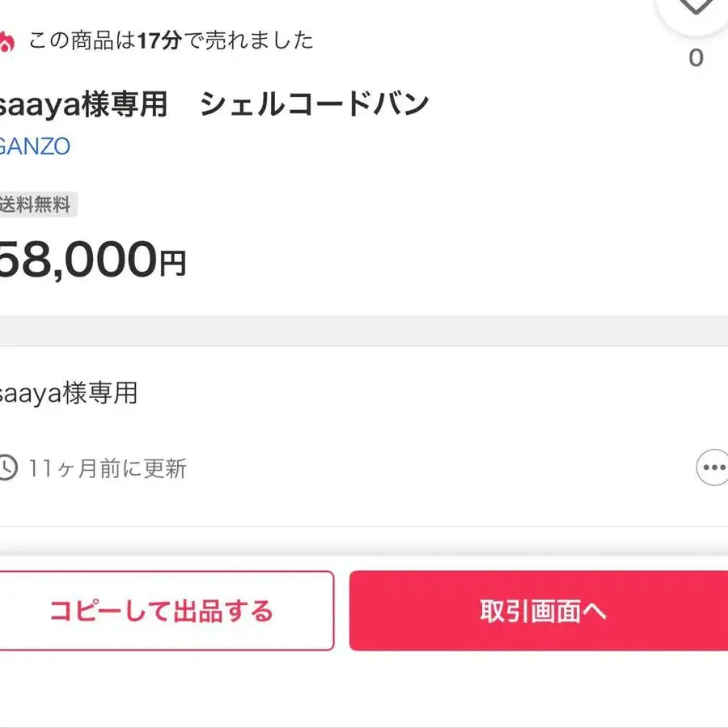Click the 円 currency symbol after price
The width and height of the screenshot is (728, 728).
[x=172, y=264]
